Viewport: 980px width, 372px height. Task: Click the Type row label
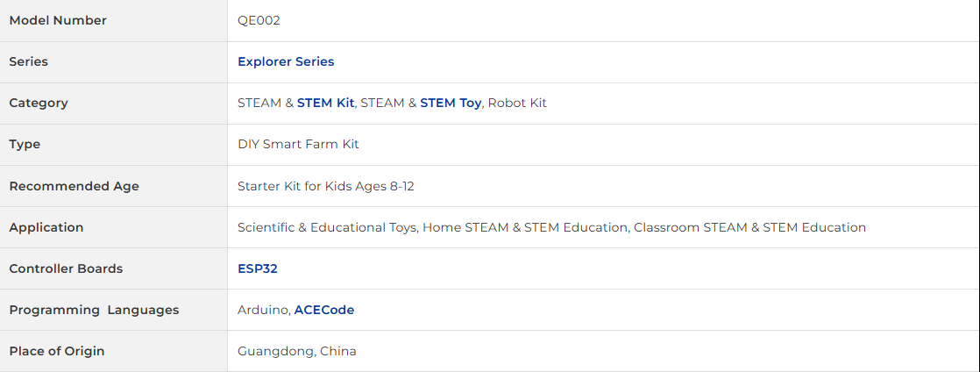[x=25, y=145]
